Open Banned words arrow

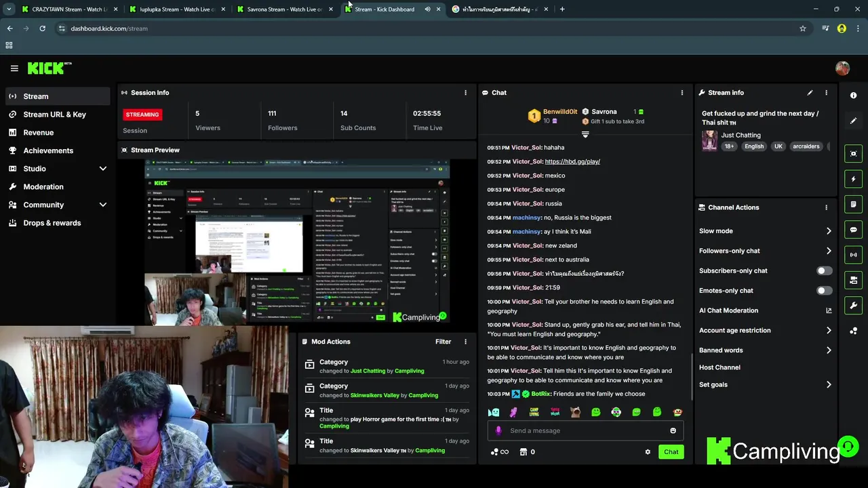[x=829, y=350]
